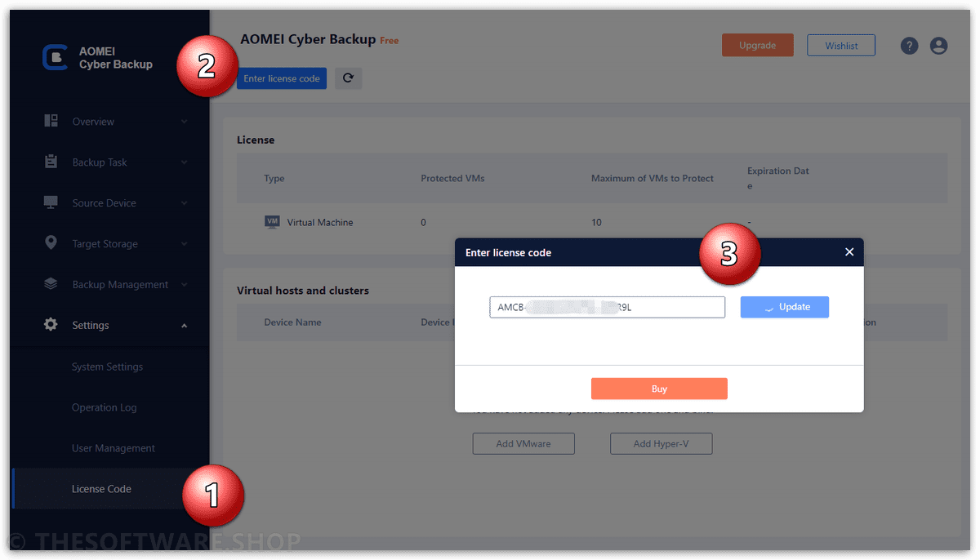This screenshot has width=980, height=560.
Task: Click the Backup Task clipboard icon
Action: click(x=51, y=162)
